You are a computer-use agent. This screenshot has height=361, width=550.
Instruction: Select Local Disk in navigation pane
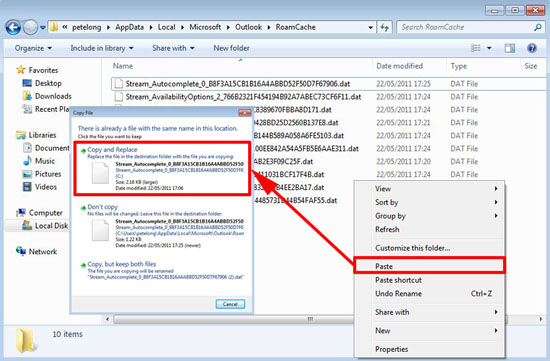pos(45,226)
